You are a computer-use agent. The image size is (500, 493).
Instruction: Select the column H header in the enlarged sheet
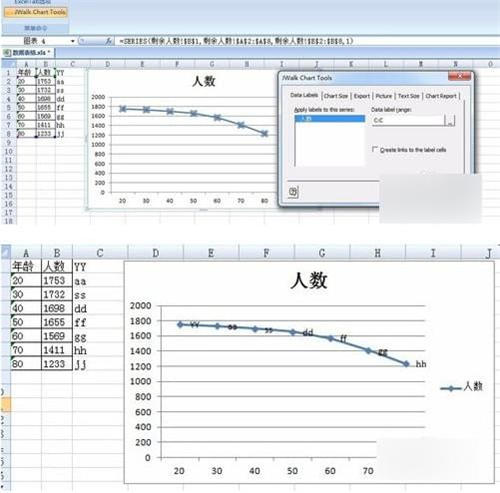(377, 253)
